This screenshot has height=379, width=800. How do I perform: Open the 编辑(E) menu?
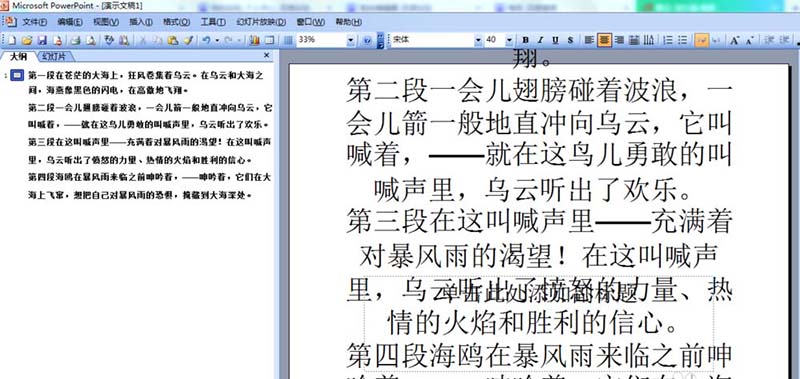(70, 22)
